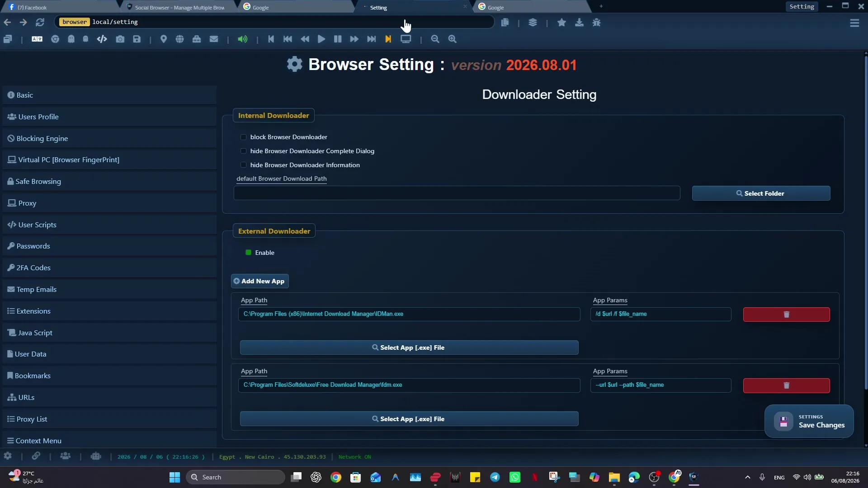Delete the IDMan.exe app entry

click(786, 314)
